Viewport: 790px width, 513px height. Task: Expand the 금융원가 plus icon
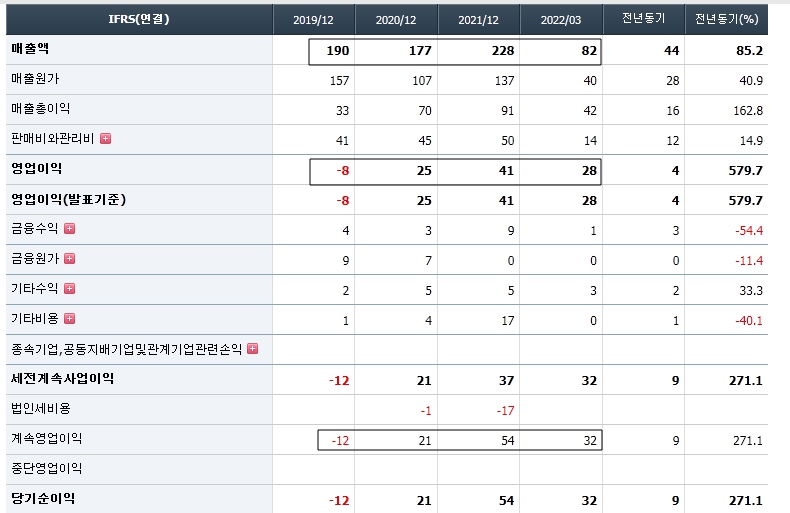[x=70, y=259]
